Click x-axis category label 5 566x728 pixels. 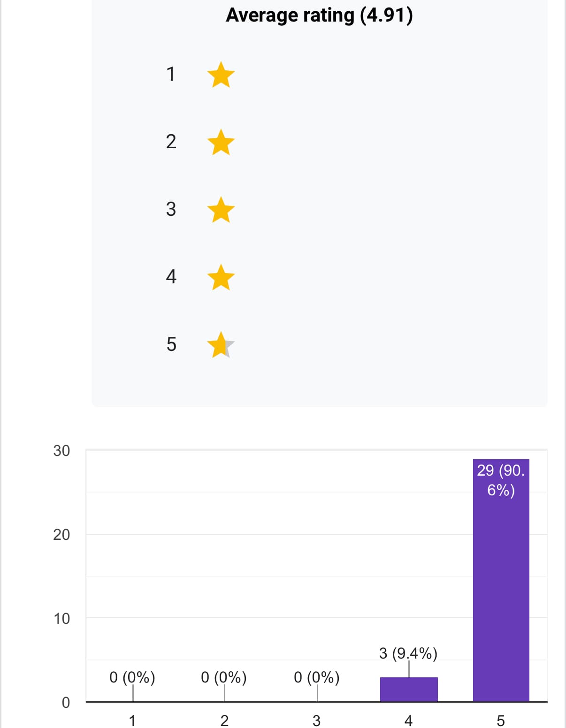[501, 720]
